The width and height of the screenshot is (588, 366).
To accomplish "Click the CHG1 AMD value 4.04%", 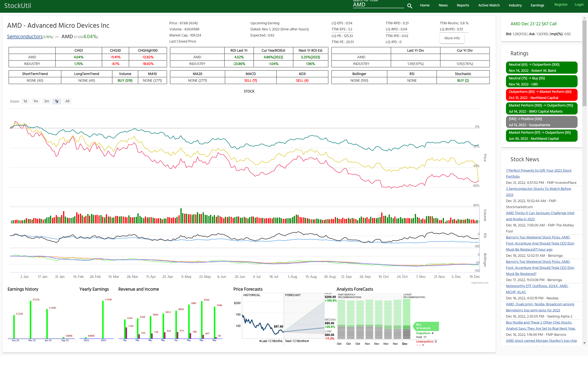I will tap(79, 57).
